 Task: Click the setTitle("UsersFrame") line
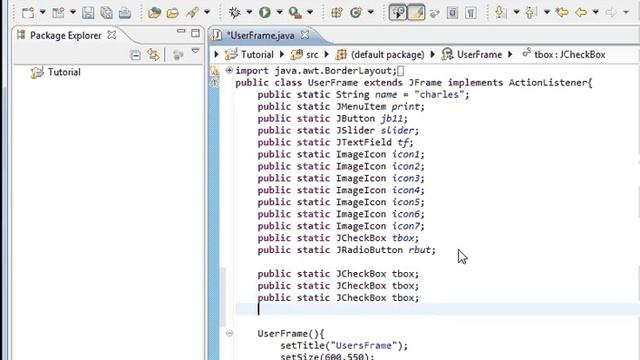(344, 346)
